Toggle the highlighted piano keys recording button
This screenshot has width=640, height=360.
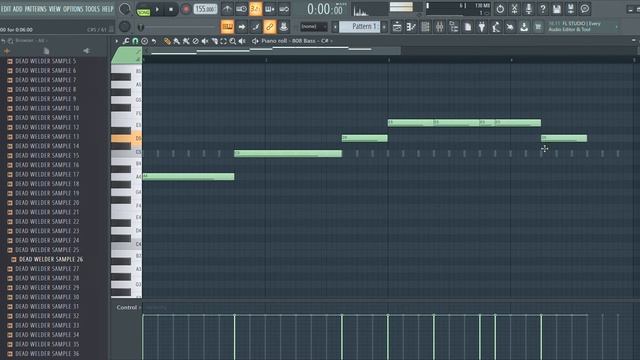(227, 27)
